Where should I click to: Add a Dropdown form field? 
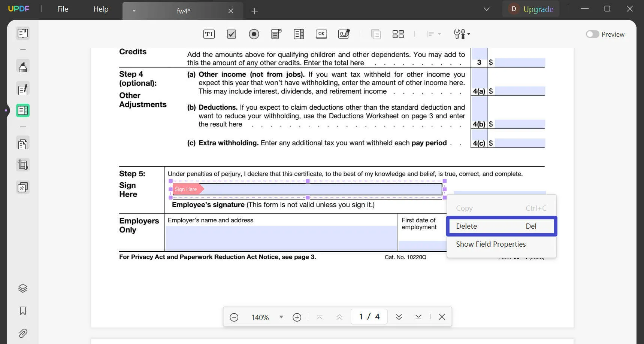coord(276,34)
